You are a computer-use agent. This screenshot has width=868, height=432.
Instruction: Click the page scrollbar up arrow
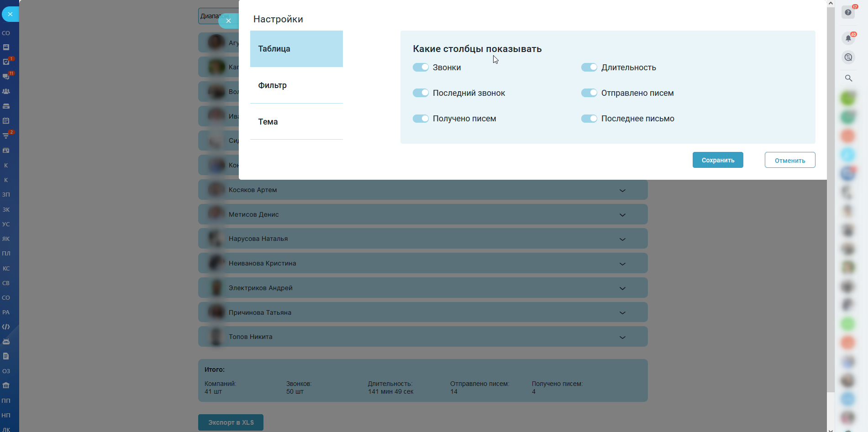[x=831, y=3]
